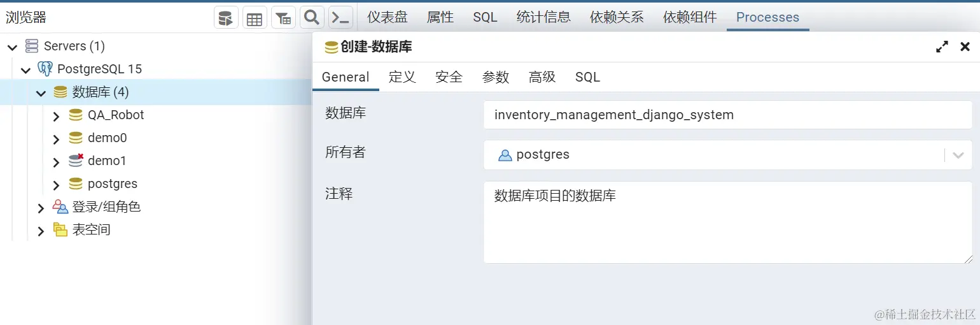The width and height of the screenshot is (980, 325).
Task: Open the 安全 security tab
Action: [x=449, y=77]
